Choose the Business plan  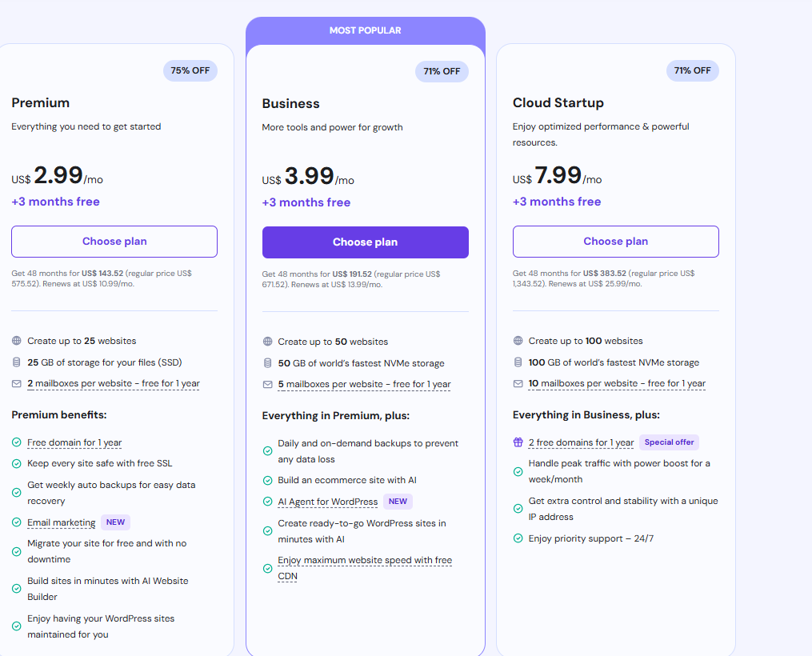click(365, 242)
